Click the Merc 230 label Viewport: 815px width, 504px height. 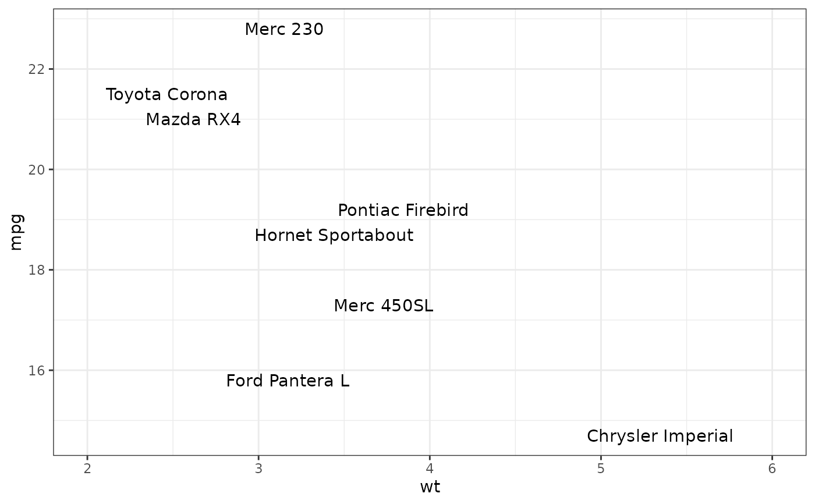[284, 29]
